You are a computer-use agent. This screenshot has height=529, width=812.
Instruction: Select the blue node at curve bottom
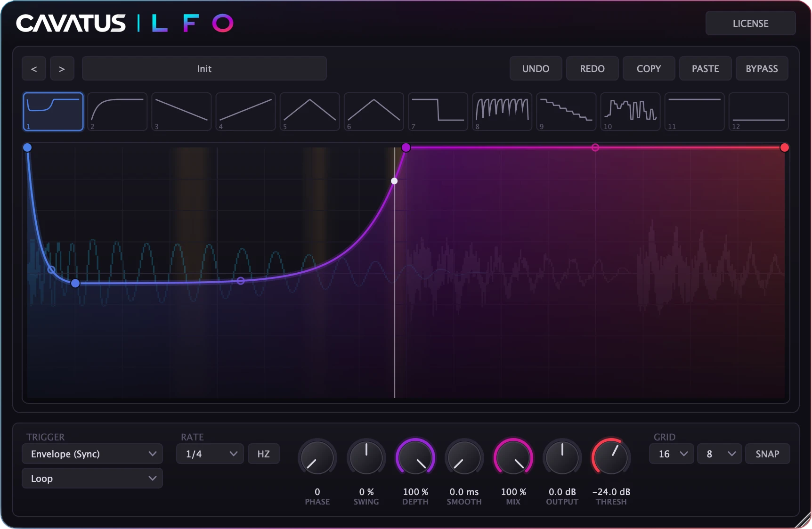[x=75, y=283]
